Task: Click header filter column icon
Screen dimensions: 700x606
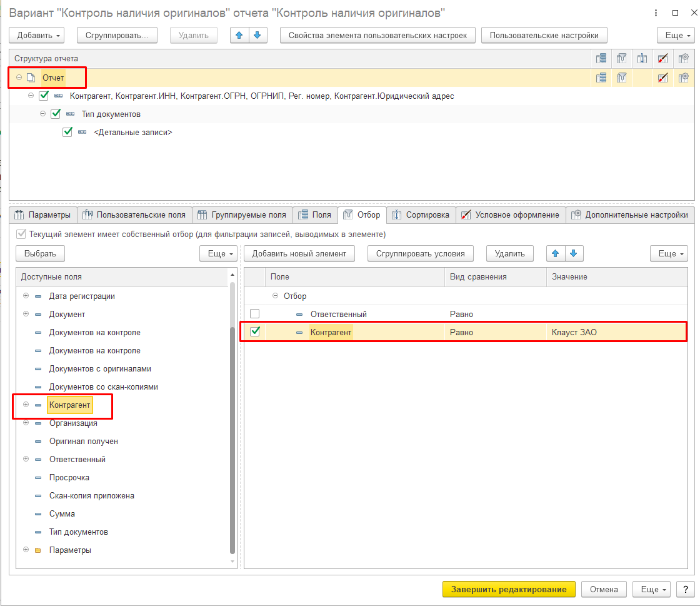Action: point(621,59)
